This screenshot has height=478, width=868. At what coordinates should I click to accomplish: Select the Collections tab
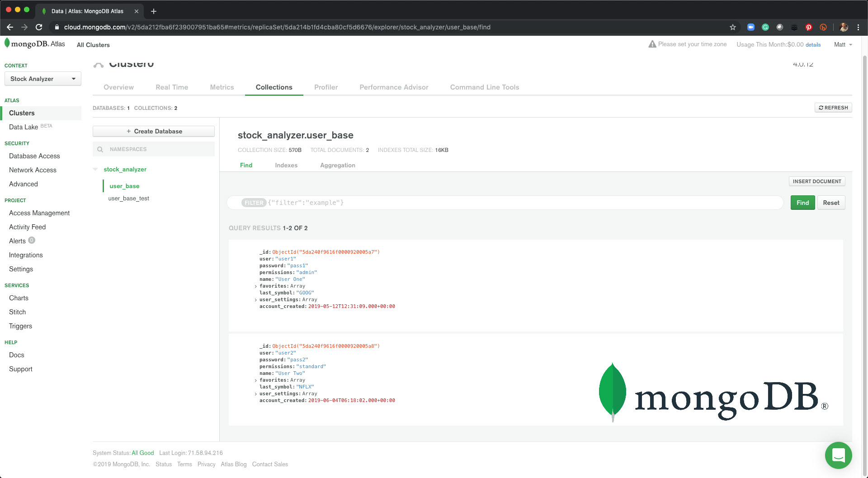(274, 87)
